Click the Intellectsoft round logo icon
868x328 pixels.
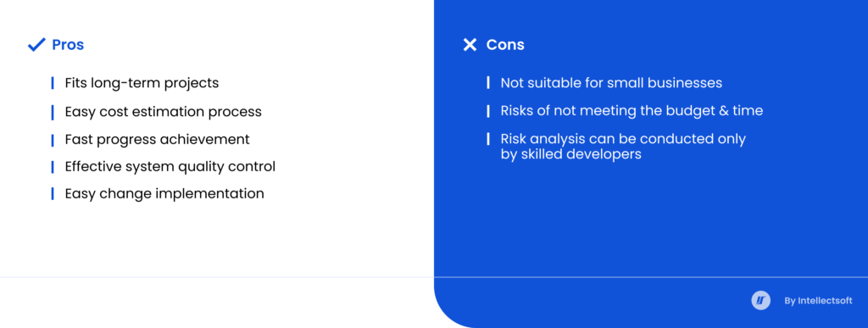point(760,300)
